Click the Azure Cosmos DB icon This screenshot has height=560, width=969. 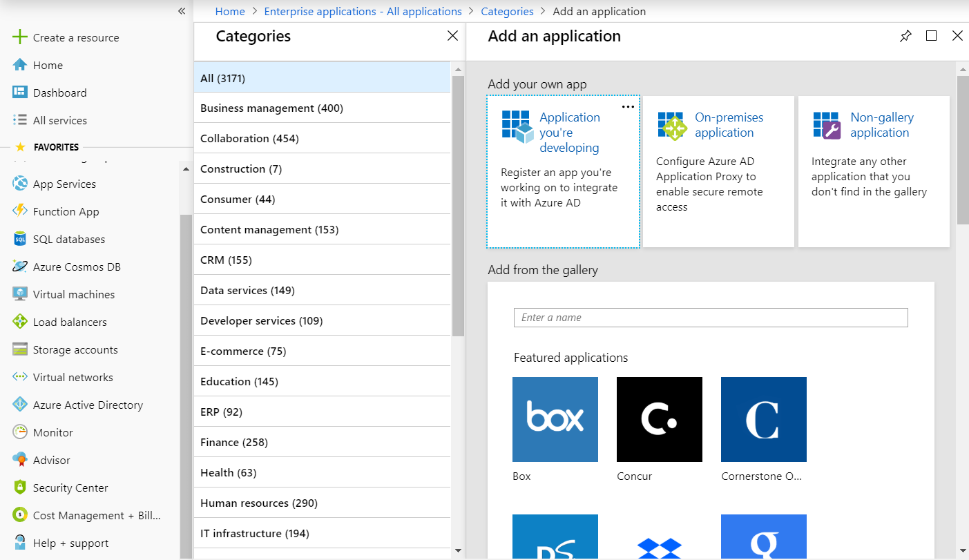[x=20, y=267]
